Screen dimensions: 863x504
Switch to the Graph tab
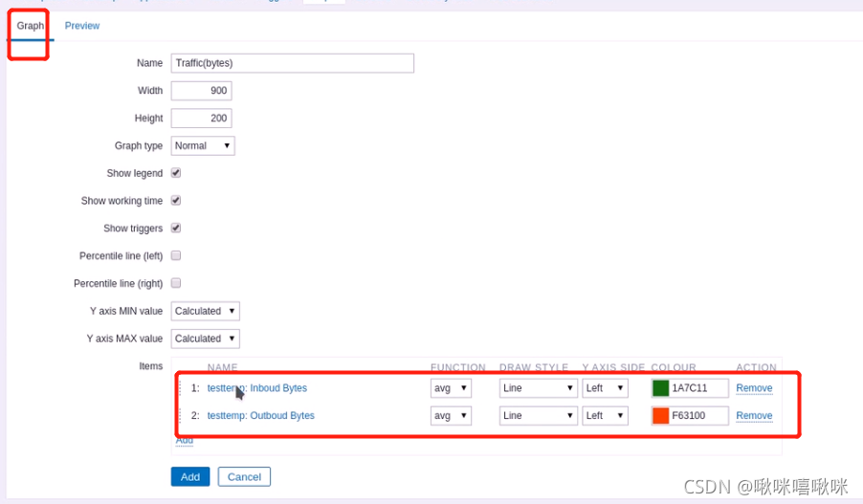coord(31,26)
